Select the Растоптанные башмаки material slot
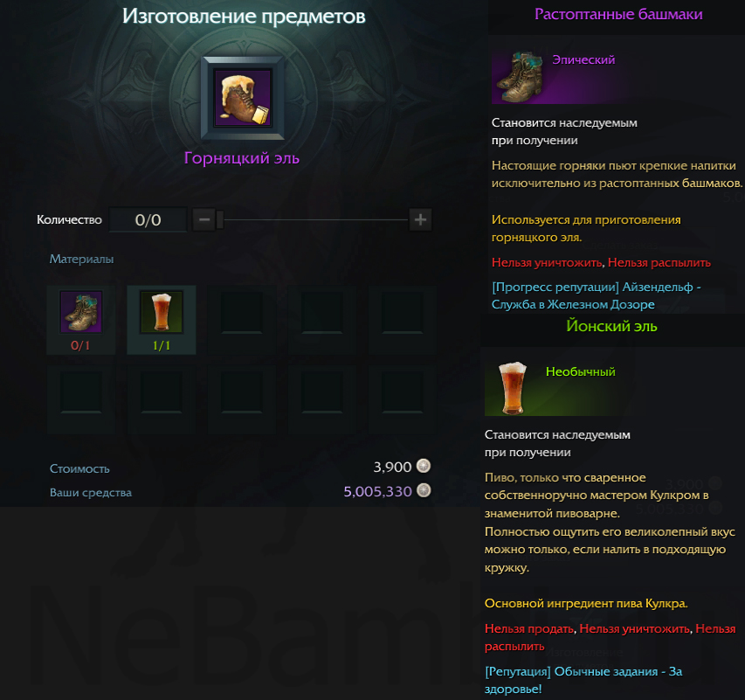The height and width of the screenshot is (700, 745). pos(80,320)
